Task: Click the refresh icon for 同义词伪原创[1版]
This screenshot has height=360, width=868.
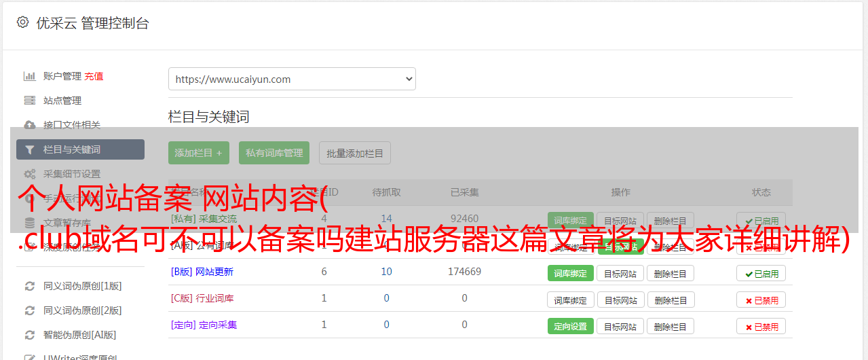Action: point(30,286)
